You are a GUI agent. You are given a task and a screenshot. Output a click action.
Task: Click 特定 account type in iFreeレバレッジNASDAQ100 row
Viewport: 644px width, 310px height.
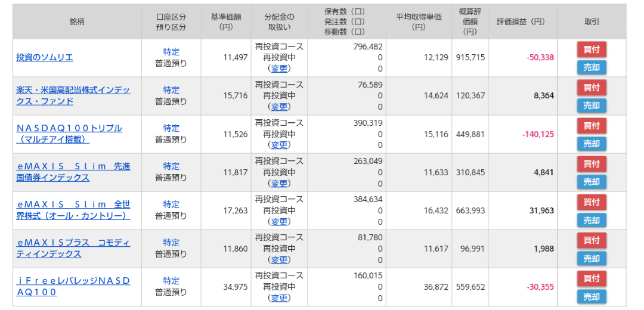171,281
